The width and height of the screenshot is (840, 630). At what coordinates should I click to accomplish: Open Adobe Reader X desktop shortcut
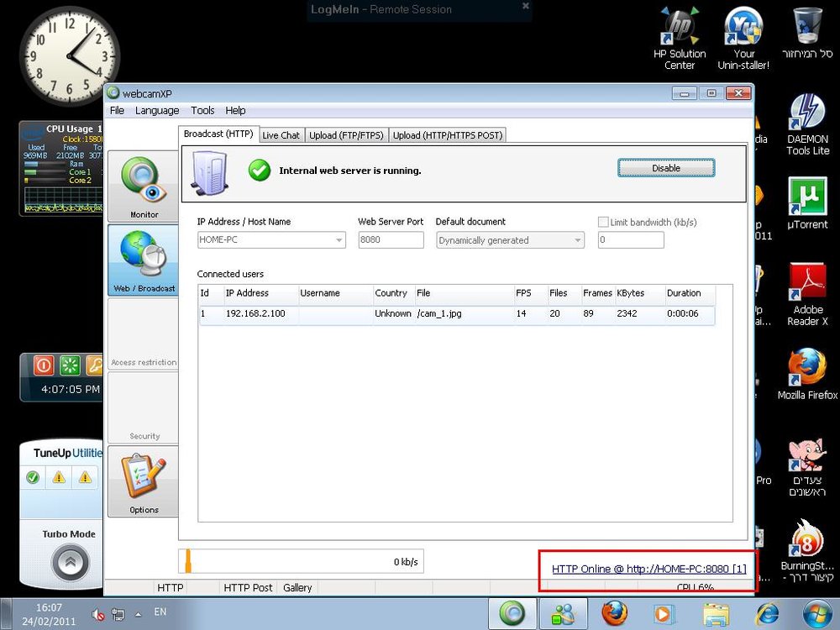(x=807, y=295)
